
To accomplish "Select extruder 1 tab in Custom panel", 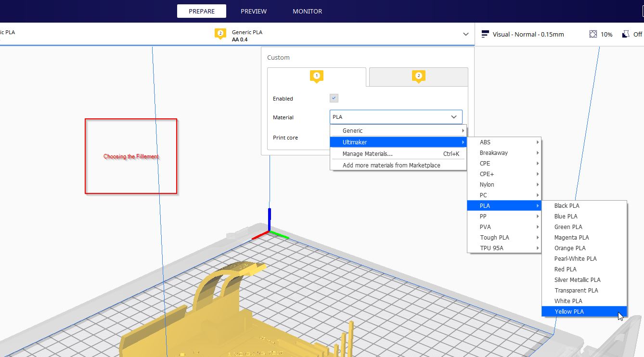I will click(317, 77).
